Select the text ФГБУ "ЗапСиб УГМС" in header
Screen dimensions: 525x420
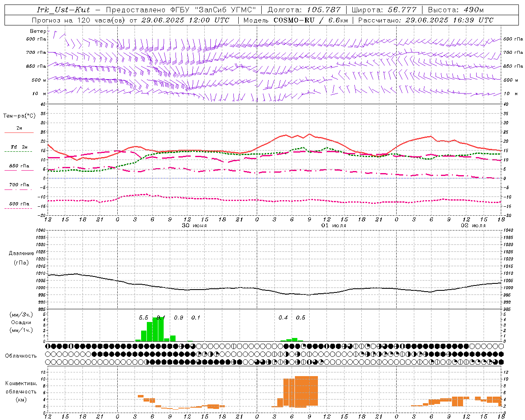click(213, 10)
